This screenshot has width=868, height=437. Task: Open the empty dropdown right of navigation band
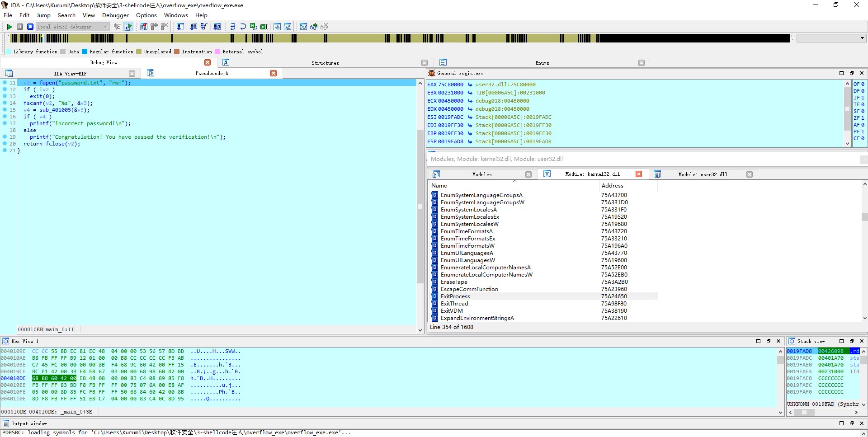tap(831, 38)
